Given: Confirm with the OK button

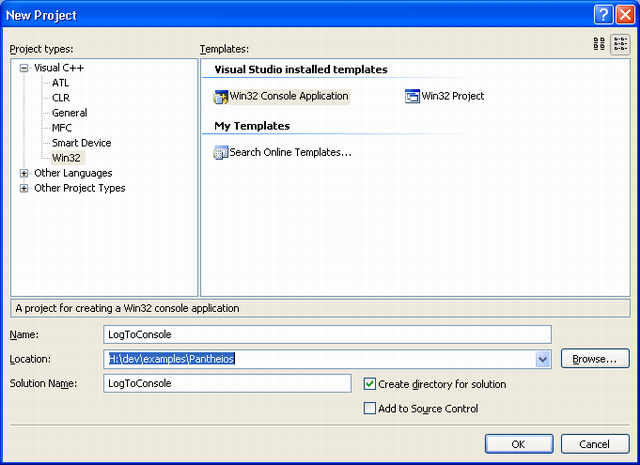Looking at the screenshot, I should (519, 444).
